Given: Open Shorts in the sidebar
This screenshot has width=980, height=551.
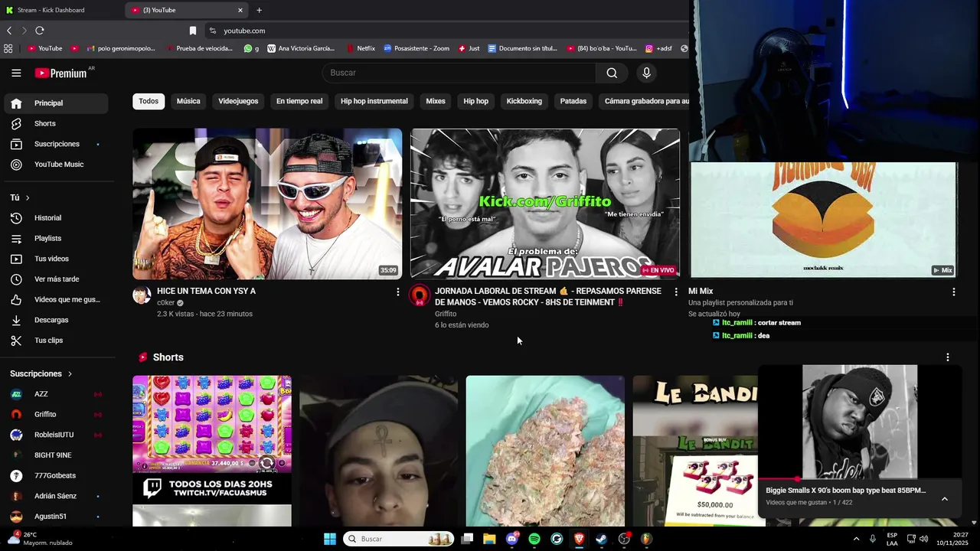Looking at the screenshot, I should (x=56, y=123).
